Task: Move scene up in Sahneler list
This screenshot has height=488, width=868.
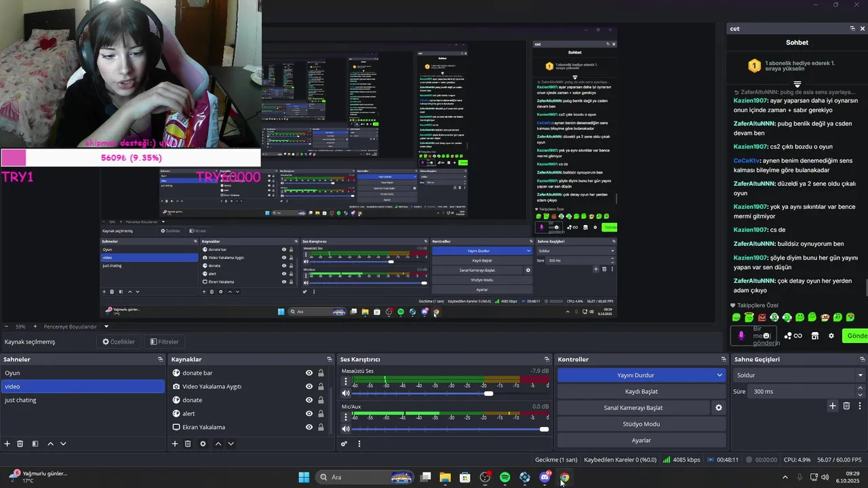Action: pos(50,444)
